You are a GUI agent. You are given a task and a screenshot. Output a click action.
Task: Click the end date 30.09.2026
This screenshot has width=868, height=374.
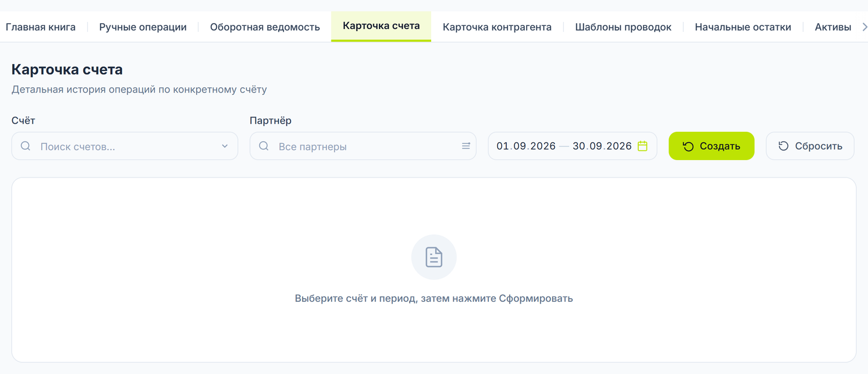(x=602, y=146)
